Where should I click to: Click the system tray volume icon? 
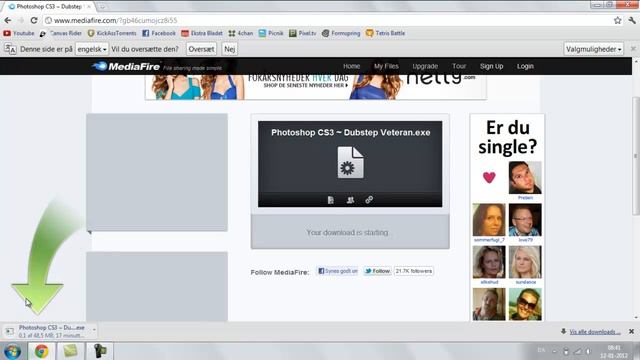[588, 351]
